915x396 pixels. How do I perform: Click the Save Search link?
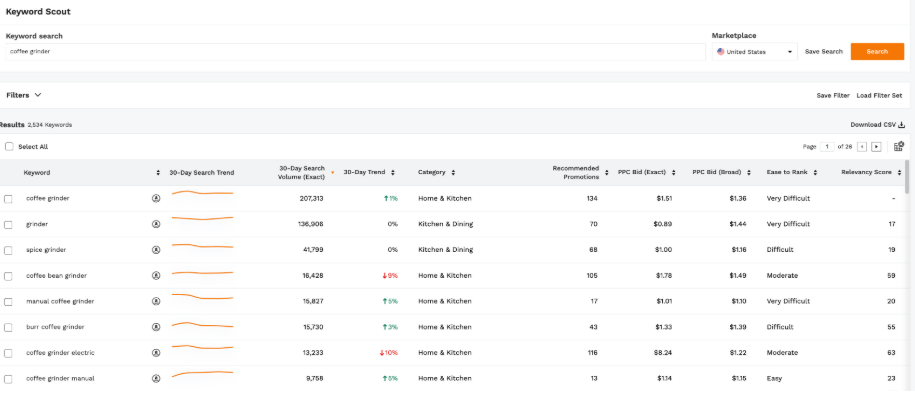823,51
